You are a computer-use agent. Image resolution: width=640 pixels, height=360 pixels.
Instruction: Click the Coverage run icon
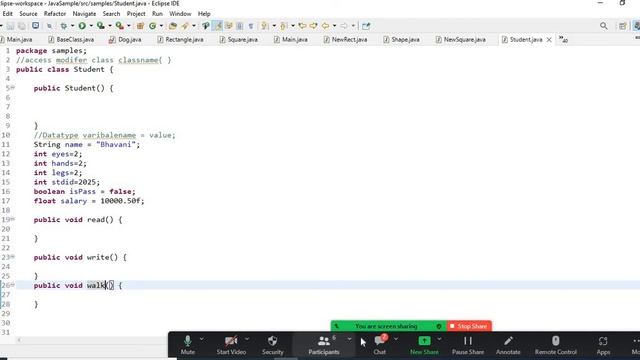[x=100, y=26]
